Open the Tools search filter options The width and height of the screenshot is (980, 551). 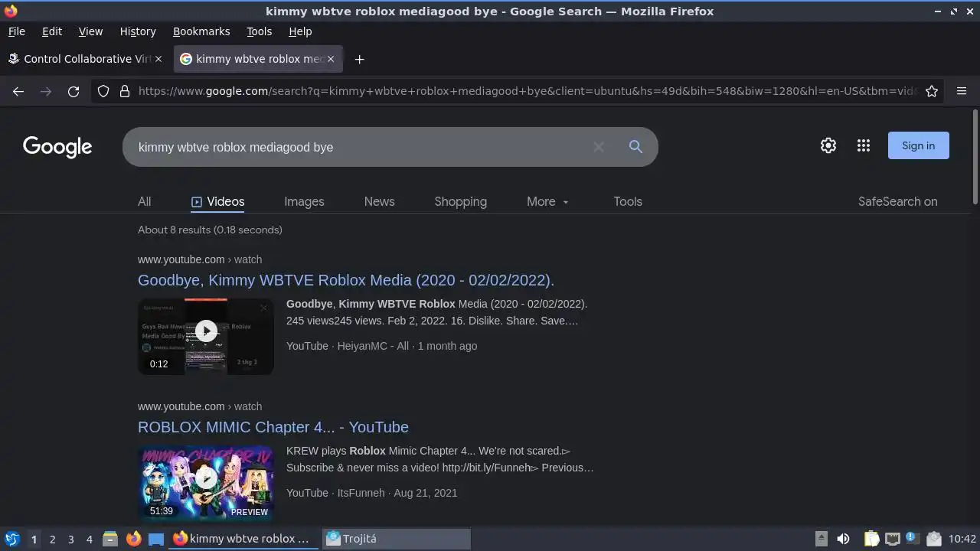[x=628, y=201]
